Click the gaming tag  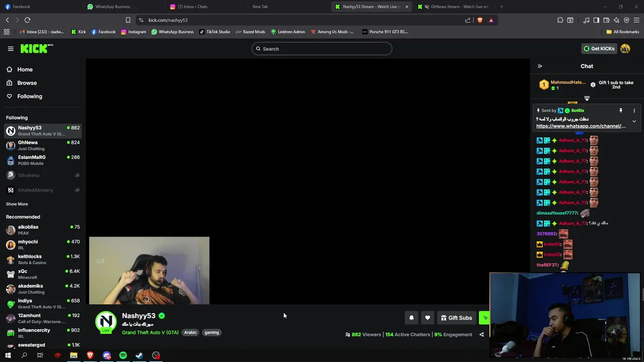[x=212, y=332]
